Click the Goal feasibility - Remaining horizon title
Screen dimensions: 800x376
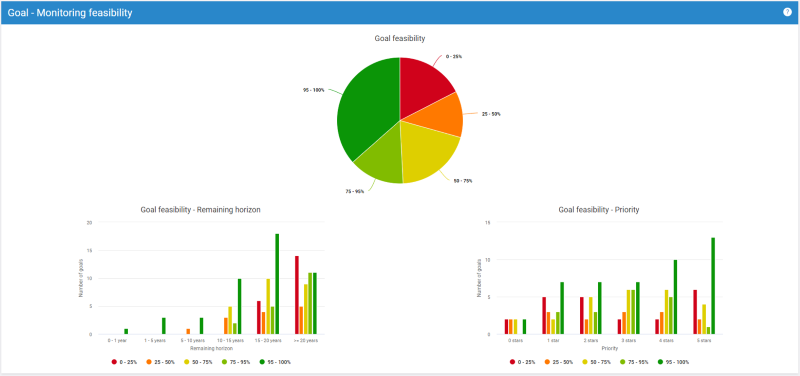(x=201, y=209)
